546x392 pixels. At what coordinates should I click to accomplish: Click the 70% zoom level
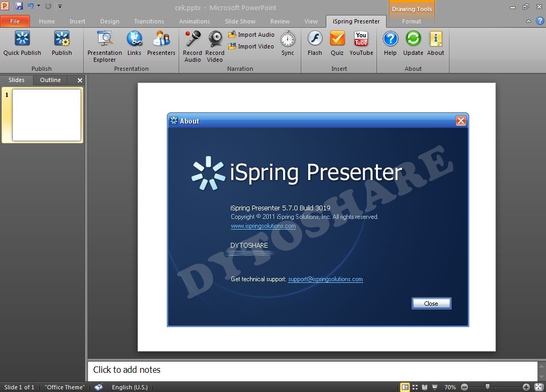[x=450, y=387]
